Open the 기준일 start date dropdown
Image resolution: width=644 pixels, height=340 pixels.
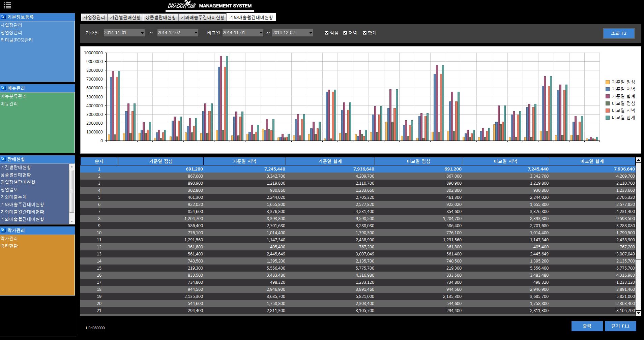point(142,33)
